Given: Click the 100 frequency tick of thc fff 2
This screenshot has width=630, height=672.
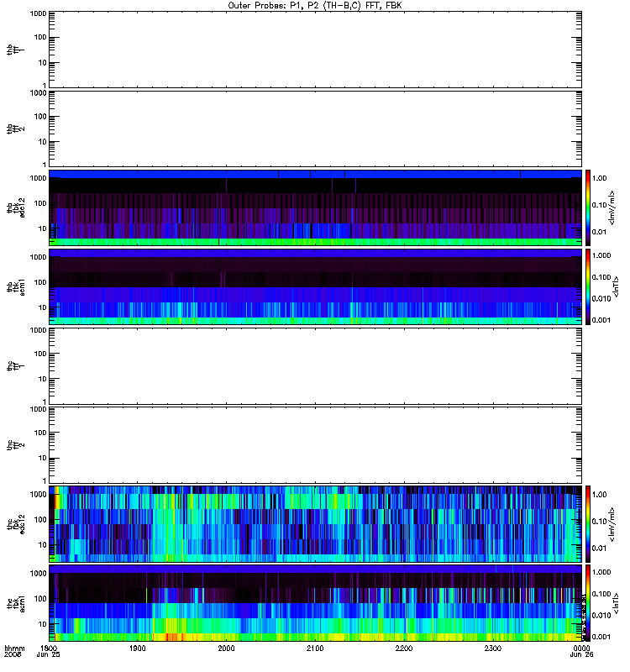Looking at the screenshot, I should point(40,433).
